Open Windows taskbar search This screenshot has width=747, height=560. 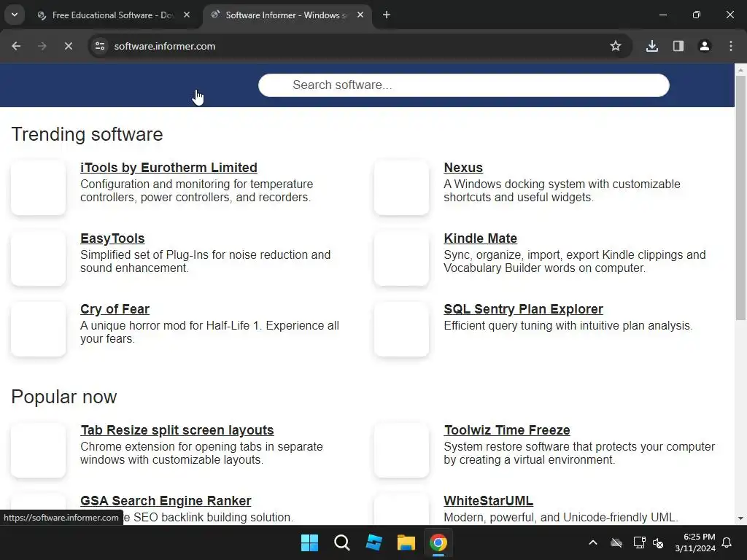click(342, 542)
